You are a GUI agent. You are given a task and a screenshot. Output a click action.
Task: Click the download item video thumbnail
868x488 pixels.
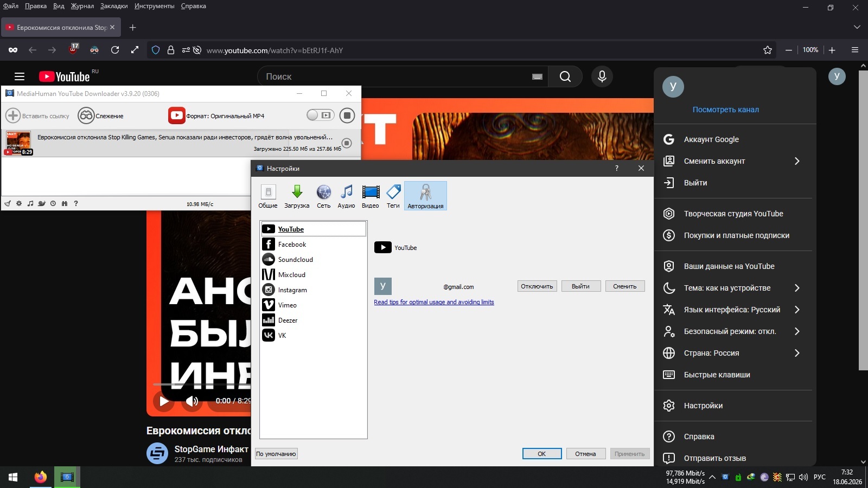(x=18, y=143)
